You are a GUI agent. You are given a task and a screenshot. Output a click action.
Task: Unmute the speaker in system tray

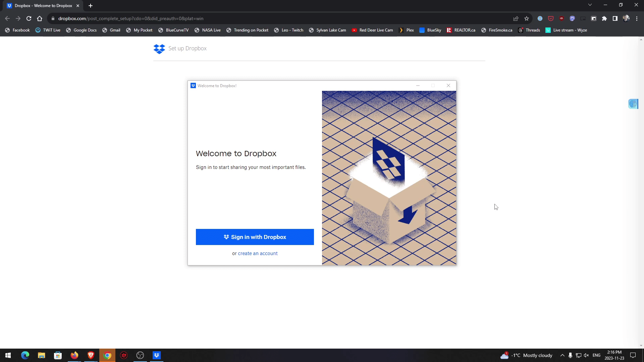(586, 355)
